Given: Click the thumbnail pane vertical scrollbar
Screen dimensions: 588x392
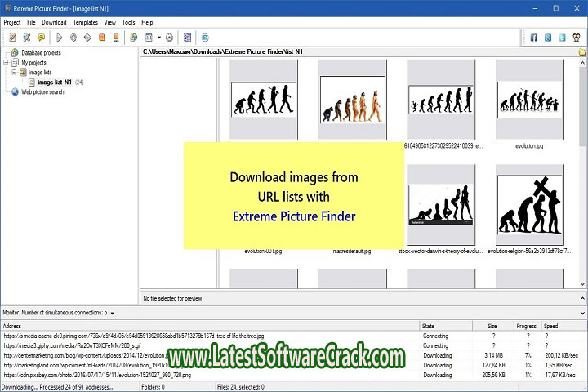Looking at the screenshot, I should tap(582, 163).
